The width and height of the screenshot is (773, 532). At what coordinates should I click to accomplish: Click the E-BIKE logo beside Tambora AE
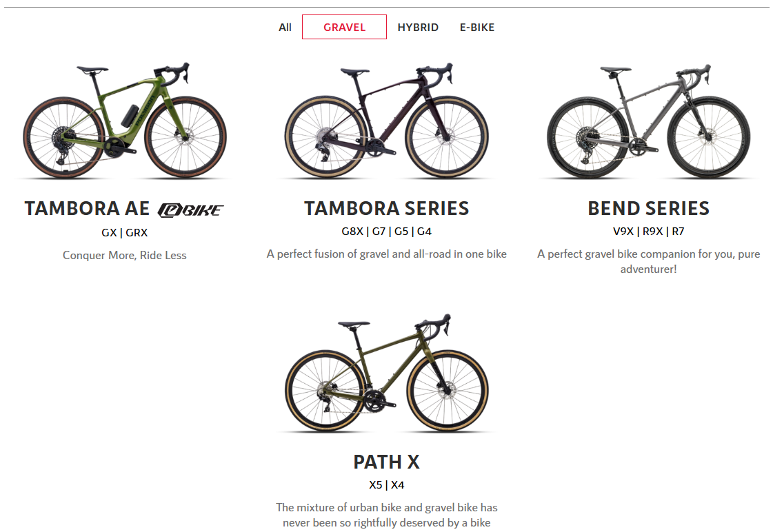[x=190, y=210]
